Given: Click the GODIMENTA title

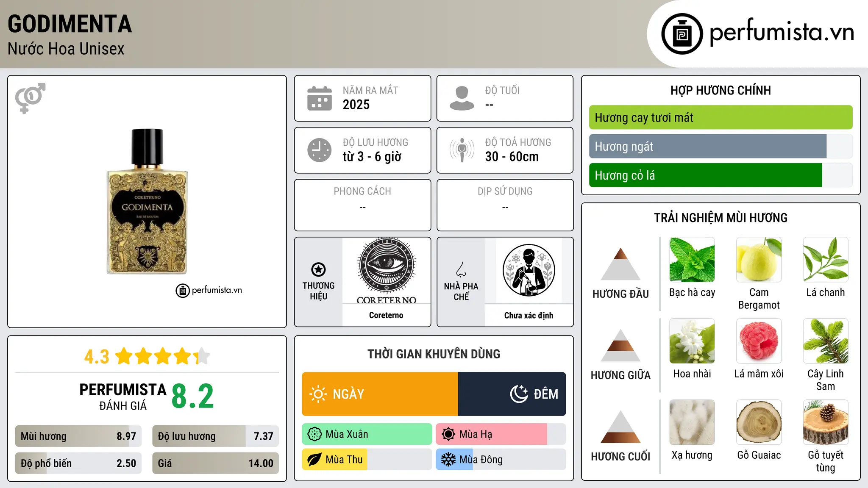Looking at the screenshot, I should pos(70,24).
